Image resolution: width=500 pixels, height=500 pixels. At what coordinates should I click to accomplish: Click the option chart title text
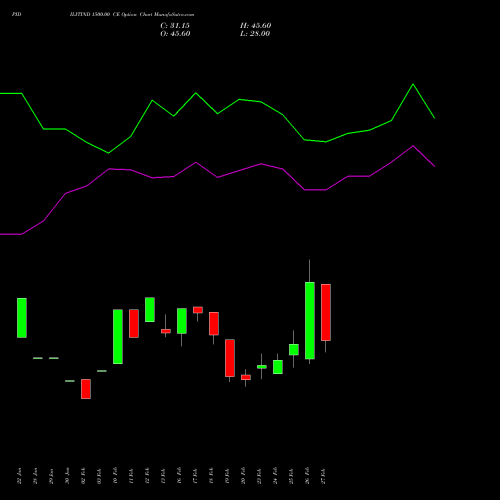pos(132,14)
